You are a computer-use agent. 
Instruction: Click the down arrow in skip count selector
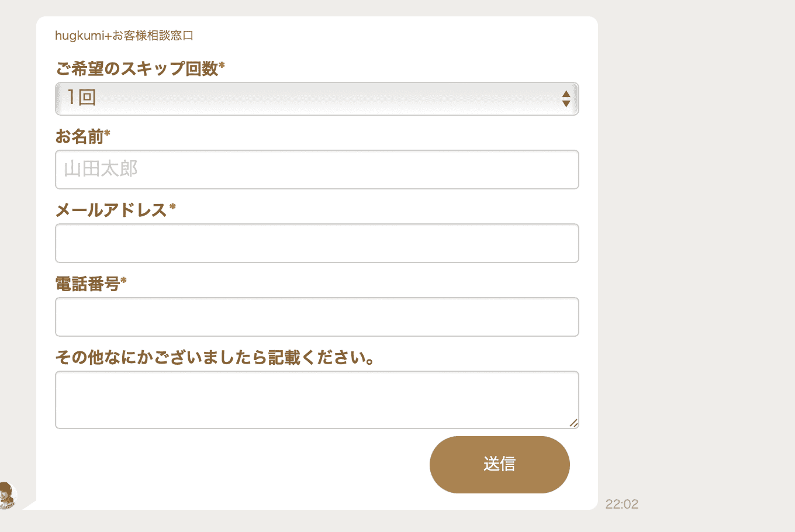566,103
